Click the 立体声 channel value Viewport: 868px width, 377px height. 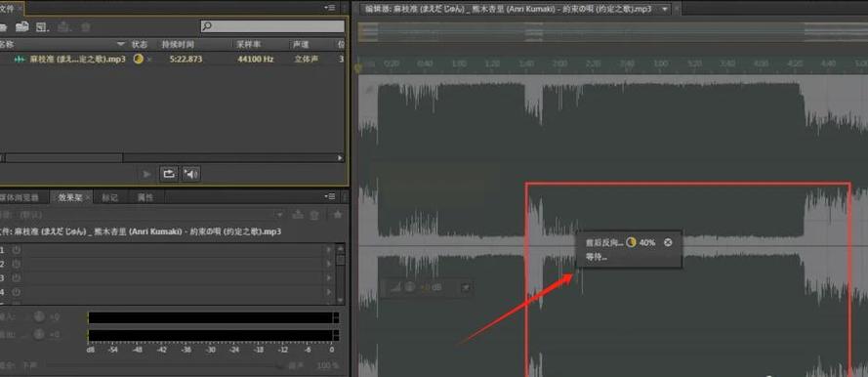pyautogui.click(x=307, y=60)
